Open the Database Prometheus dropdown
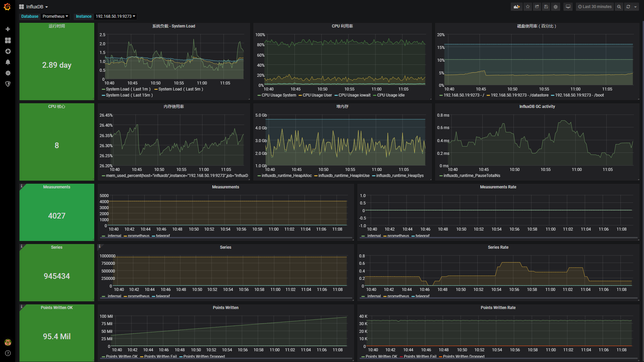This screenshot has height=362, width=644. click(55, 16)
